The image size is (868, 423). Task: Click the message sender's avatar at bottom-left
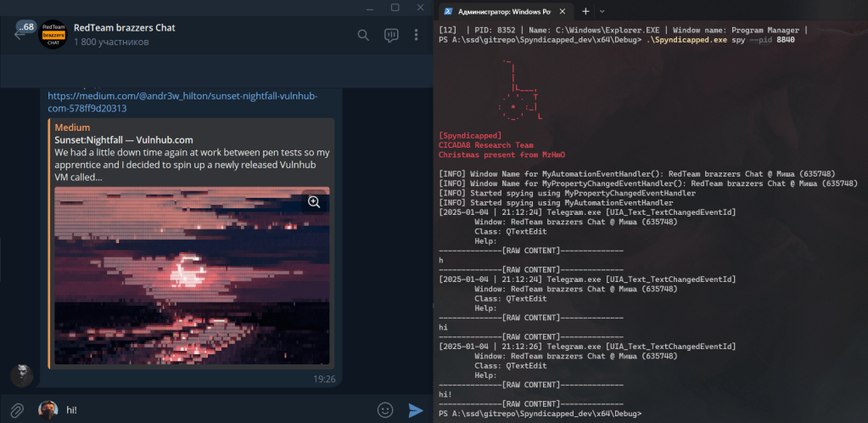21,375
